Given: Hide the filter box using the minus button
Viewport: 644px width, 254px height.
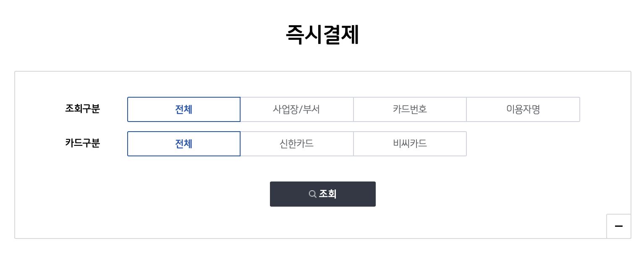Looking at the screenshot, I should click(x=618, y=226).
